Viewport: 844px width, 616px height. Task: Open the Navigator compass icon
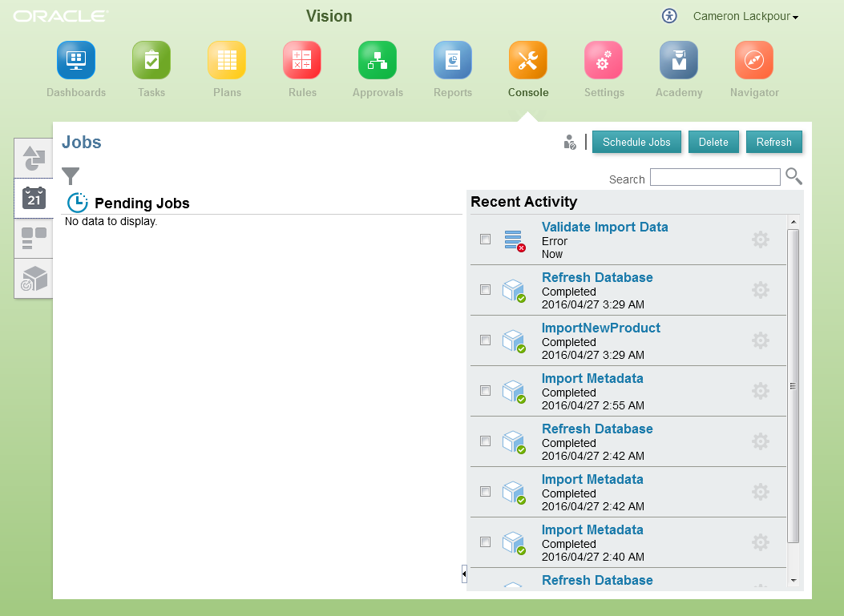coord(754,60)
